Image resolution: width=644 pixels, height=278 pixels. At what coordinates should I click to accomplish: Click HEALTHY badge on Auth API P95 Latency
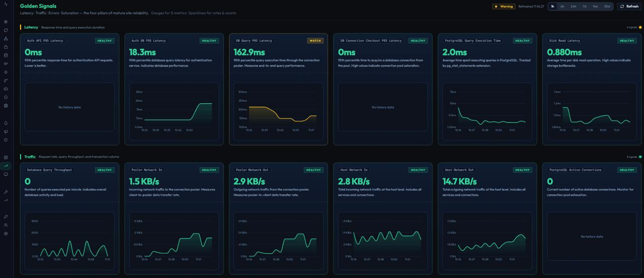[105, 41]
